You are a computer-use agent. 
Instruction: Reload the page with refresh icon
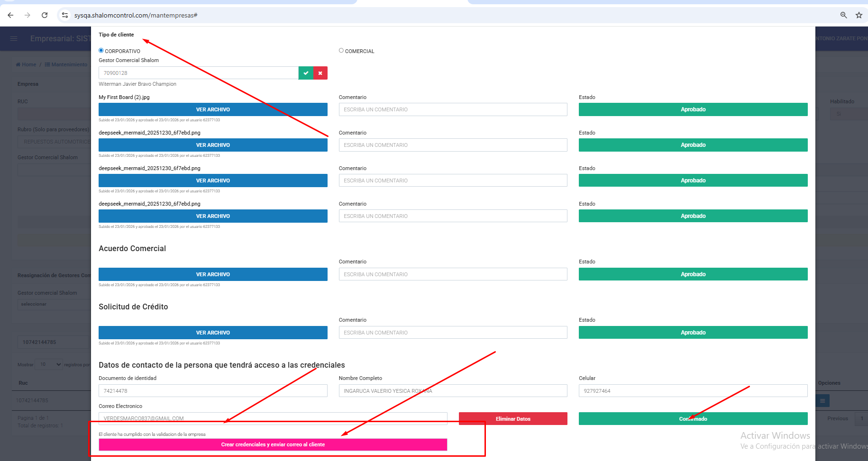point(45,15)
